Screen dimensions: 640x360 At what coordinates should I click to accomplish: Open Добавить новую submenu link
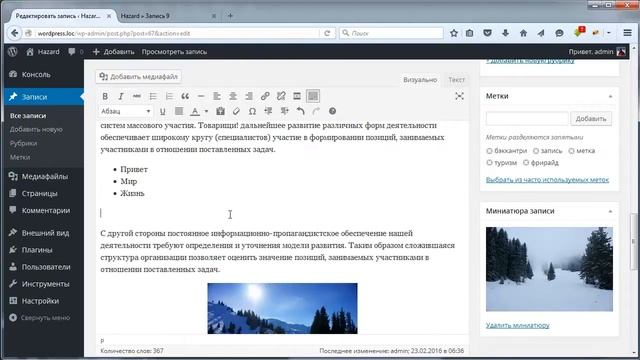tap(36, 130)
